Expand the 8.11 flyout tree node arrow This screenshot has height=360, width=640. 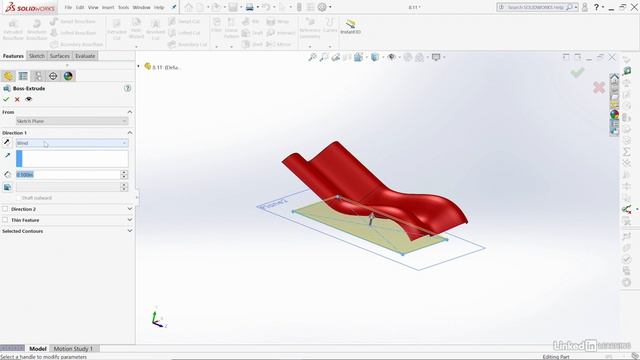pyautogui.click(x=139, y=66)
